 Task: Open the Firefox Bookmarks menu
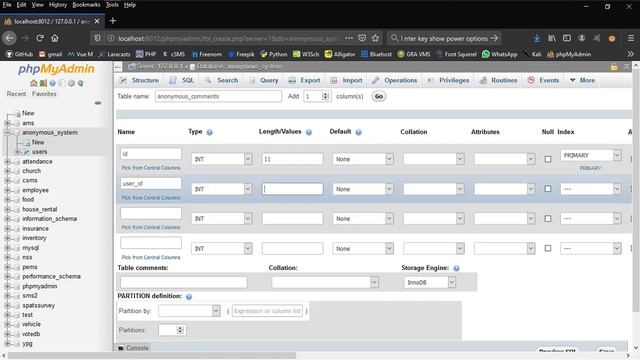pyautogui.click(x=86, y=5)
